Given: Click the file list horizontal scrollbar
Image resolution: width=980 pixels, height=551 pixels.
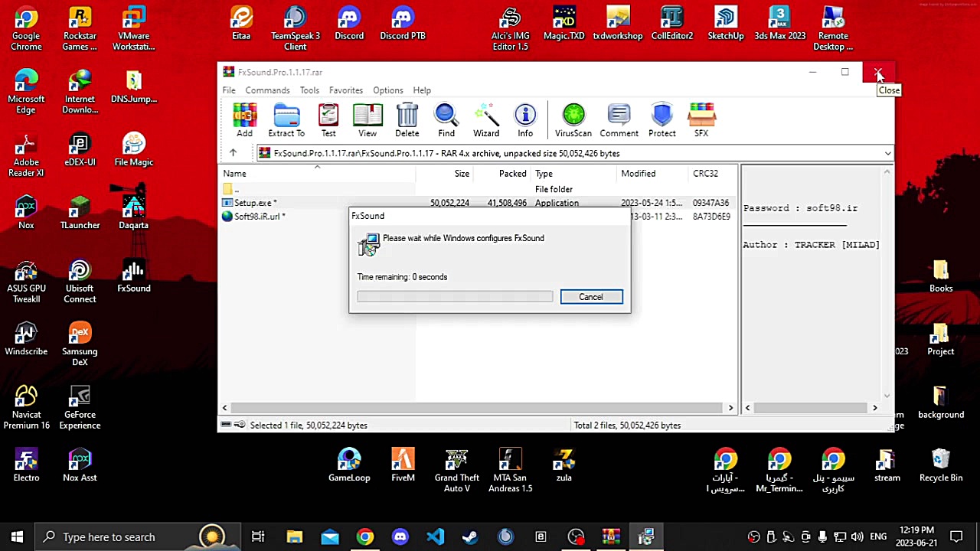Looking at the screenshot, I should pos(478,408).
